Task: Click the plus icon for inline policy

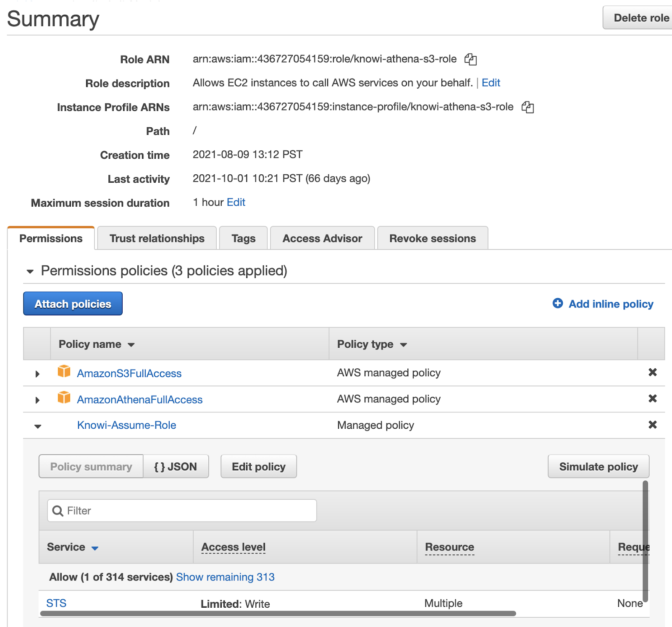Action: (557, 304)
